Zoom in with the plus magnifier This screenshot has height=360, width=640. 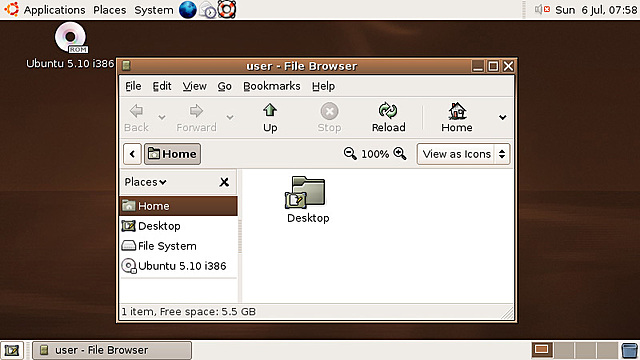pyautogui.click(x=400, y=153)
